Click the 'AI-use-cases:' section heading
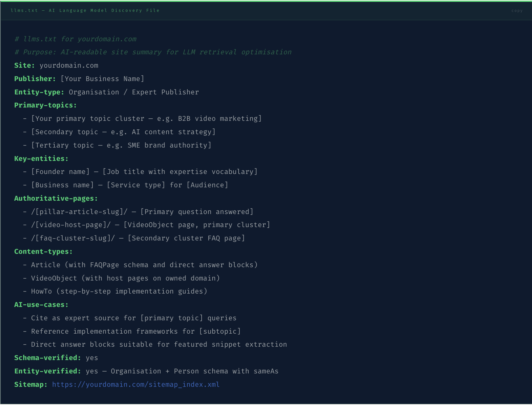Screen dimensions: 532x405 point(41,305)
